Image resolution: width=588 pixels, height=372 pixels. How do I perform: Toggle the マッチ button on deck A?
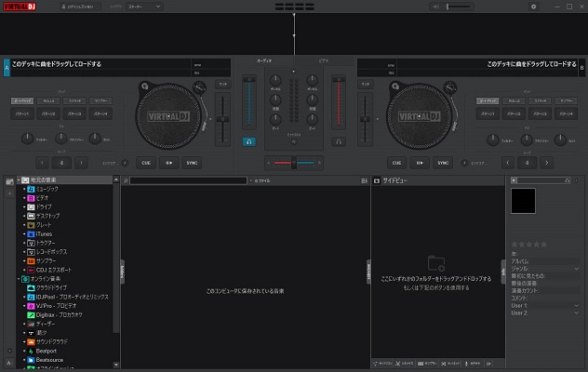click(222, 85)
